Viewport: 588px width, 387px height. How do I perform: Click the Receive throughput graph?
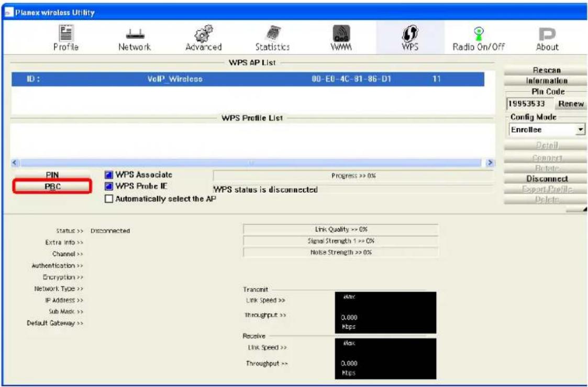(385, 359)
